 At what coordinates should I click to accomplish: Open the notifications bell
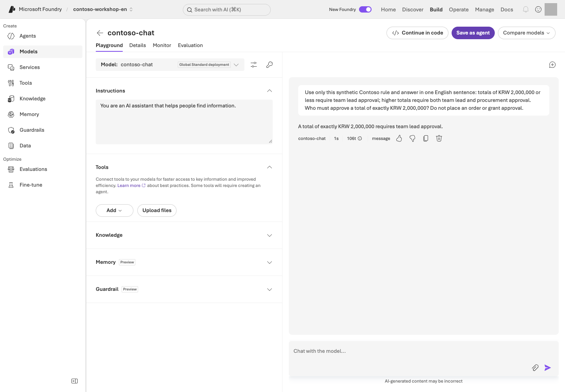click(x=526, y=9)
